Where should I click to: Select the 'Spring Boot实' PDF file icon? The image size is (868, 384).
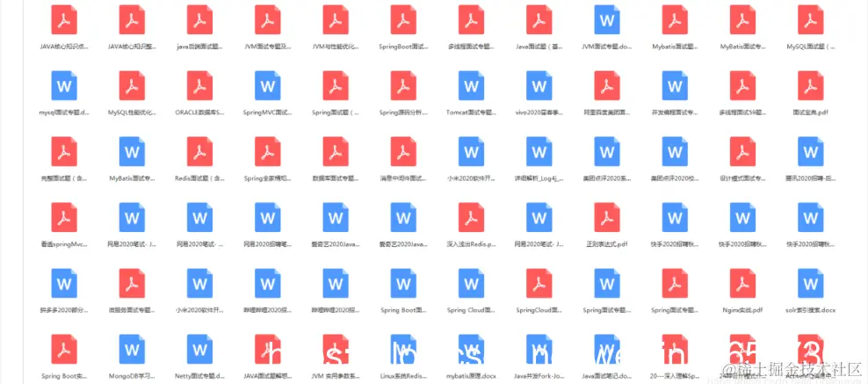64,349
